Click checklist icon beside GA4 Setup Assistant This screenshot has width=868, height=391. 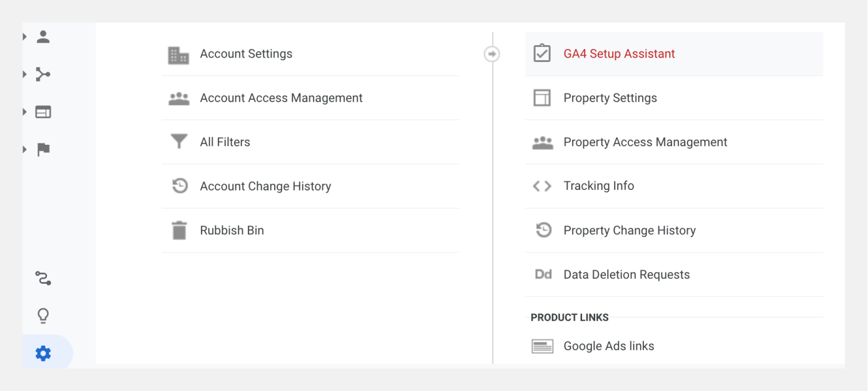(542, 54)
